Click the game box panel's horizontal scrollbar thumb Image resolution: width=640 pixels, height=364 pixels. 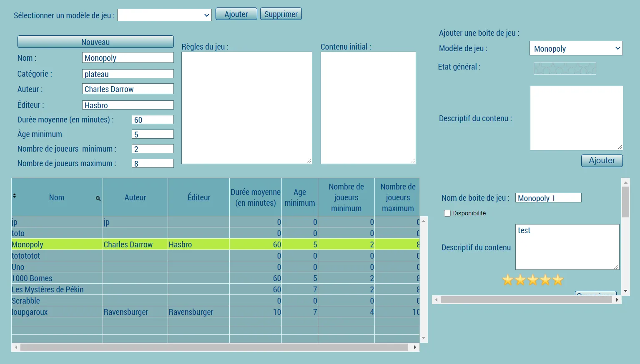[x=526, y=299]
